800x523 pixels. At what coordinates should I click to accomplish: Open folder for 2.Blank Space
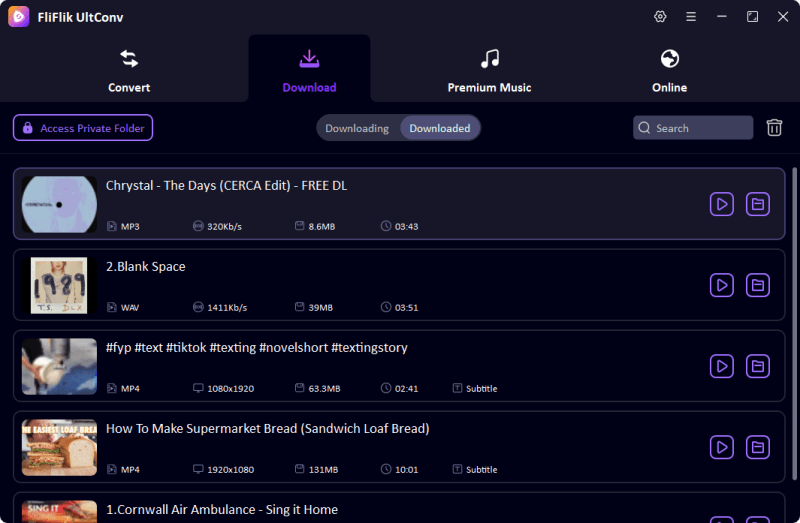pos(758,285)
